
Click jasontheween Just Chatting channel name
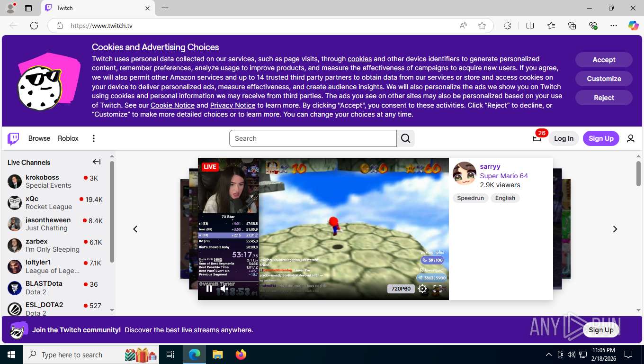tap(48, 220)
